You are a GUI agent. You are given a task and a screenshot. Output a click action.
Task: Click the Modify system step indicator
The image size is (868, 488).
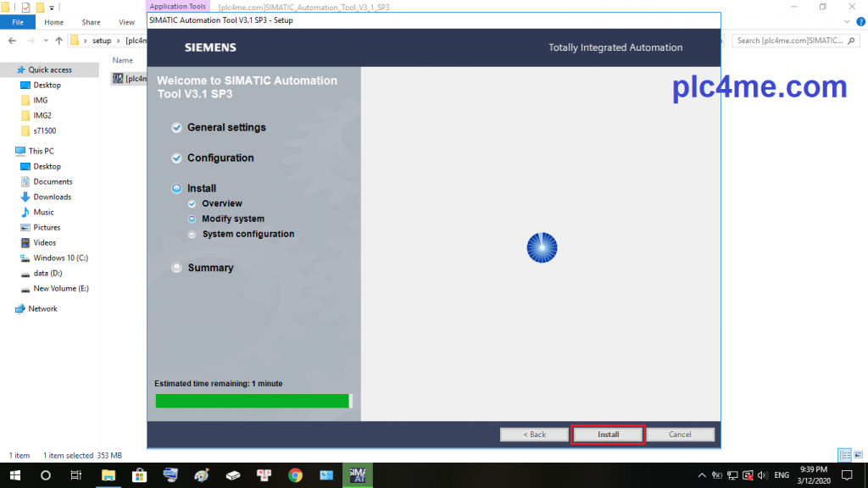192,219
